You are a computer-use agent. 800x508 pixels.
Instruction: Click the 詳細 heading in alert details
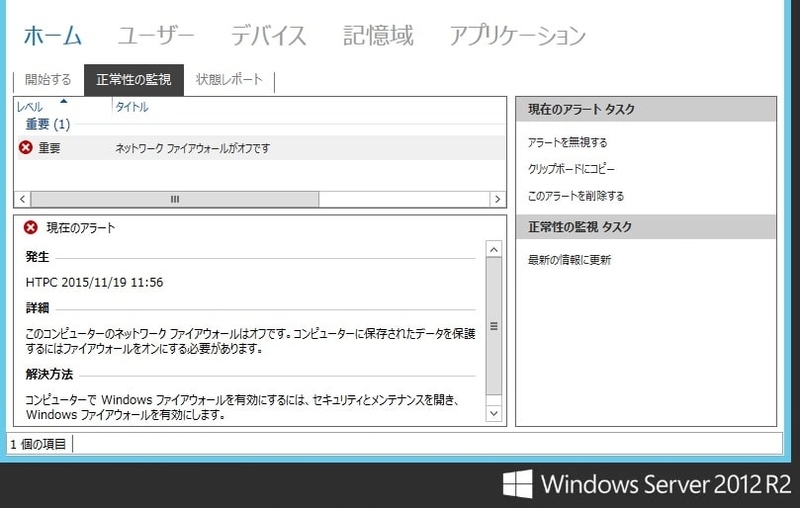[x=37, y=308]
